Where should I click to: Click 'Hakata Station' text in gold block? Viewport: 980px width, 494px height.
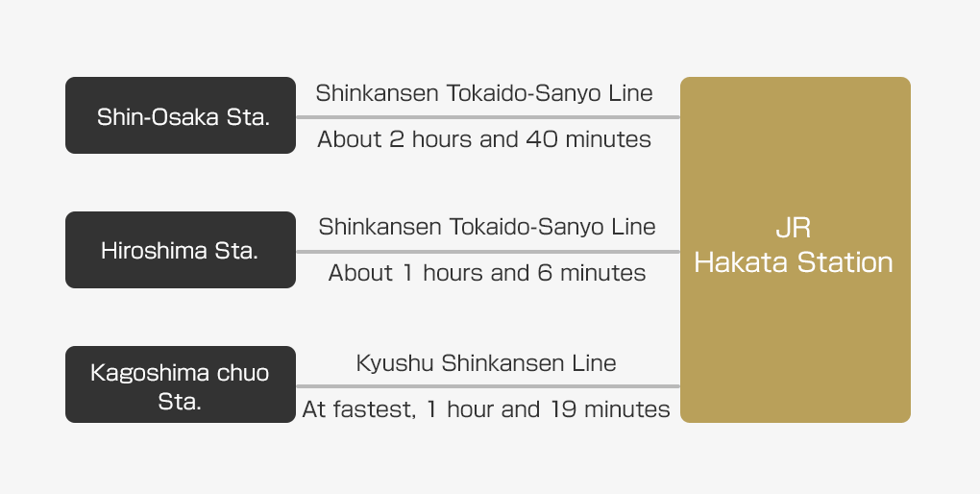[x=794, y=262]
